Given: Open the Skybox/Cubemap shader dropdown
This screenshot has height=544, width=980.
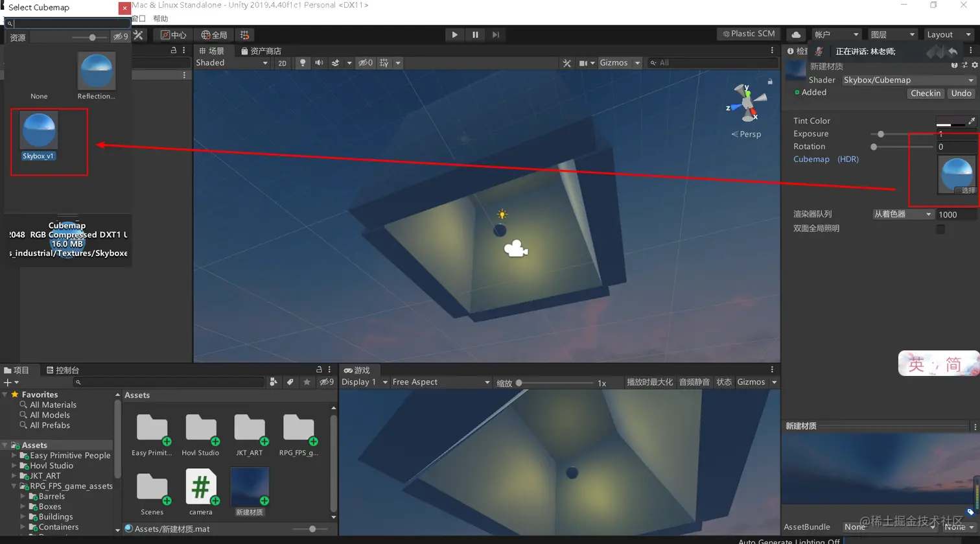Looking at the screenshot, I should pos(909,80).
